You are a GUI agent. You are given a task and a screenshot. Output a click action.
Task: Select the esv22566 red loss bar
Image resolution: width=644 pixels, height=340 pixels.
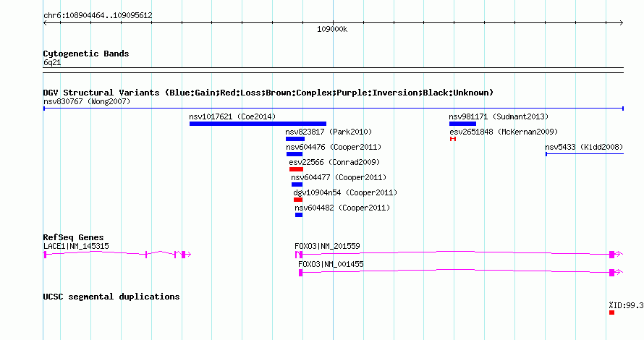point(296,169)
